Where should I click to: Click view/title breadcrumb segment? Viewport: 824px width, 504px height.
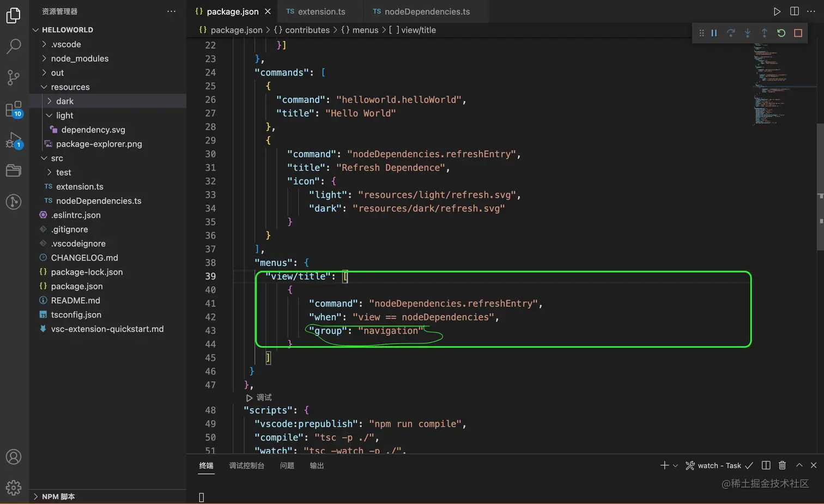413,30
